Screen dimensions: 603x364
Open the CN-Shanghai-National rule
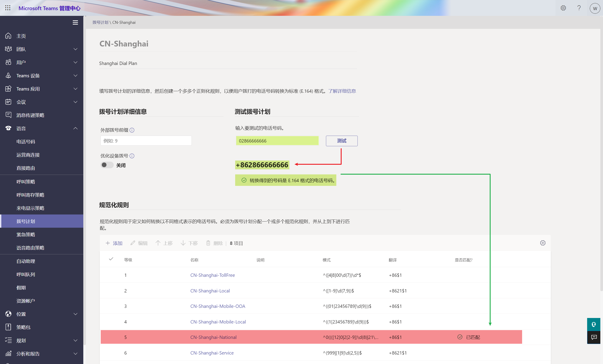pyautogui.click(x=213, y=337)
